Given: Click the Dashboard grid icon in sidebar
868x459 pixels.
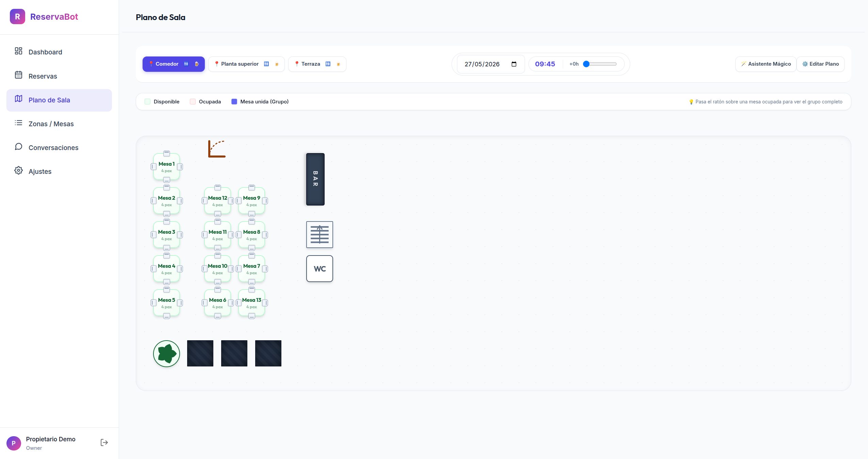Looking at the screenshot, I should coord(18,51).
